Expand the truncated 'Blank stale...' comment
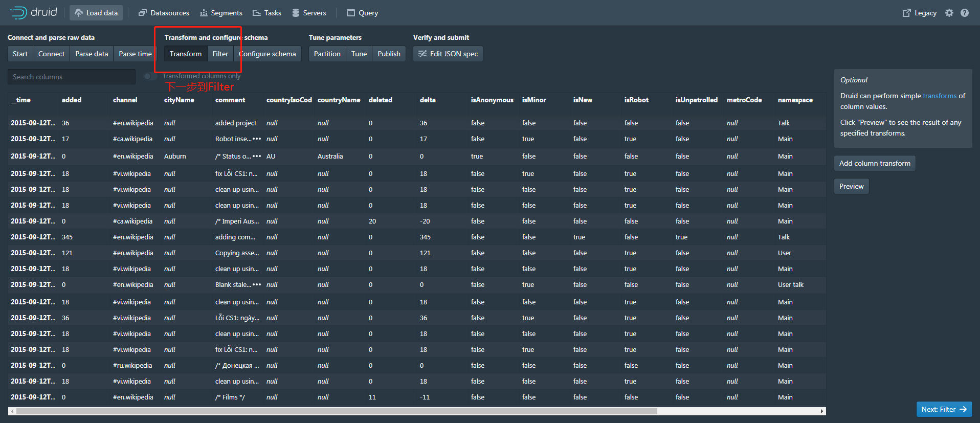 coord(257,285)
